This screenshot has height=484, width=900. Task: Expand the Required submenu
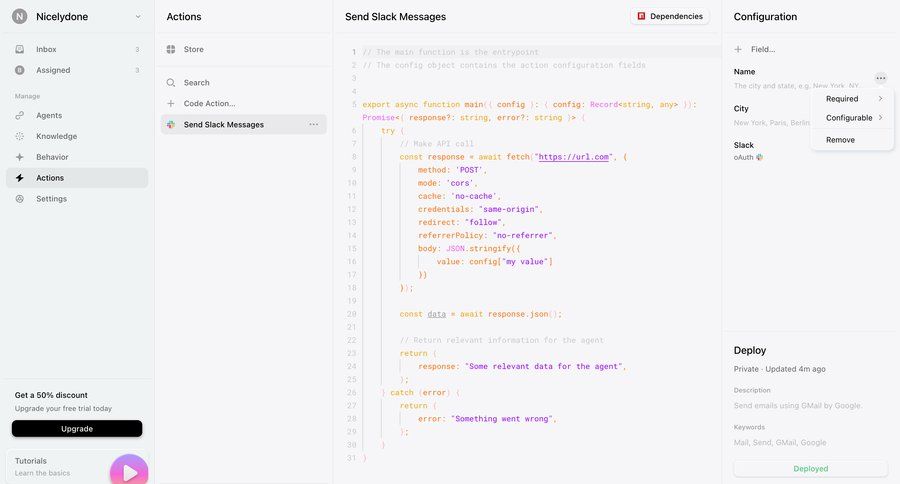[852, 99]
